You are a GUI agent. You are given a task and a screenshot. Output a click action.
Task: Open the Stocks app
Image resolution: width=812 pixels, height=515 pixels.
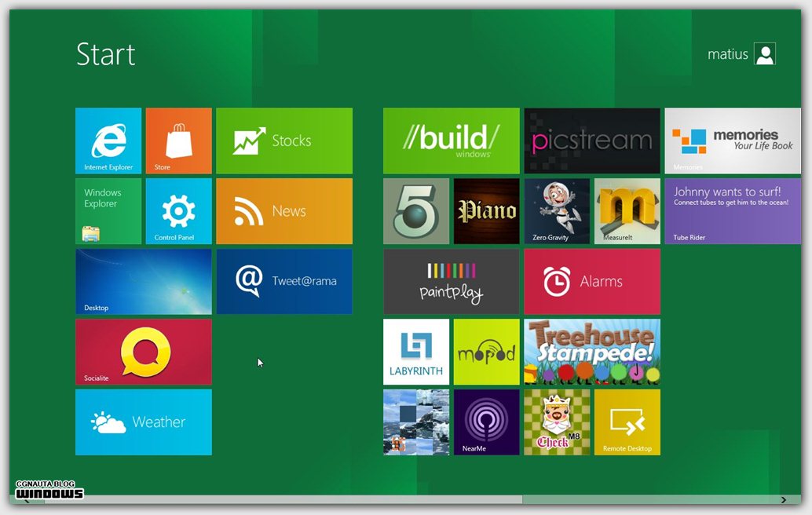pos(284,141)
